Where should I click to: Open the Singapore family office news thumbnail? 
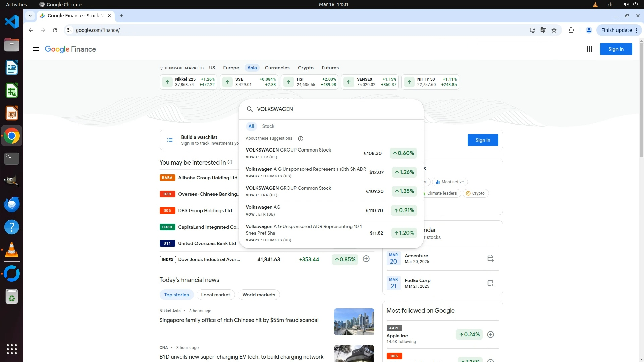tap(354, 322)
